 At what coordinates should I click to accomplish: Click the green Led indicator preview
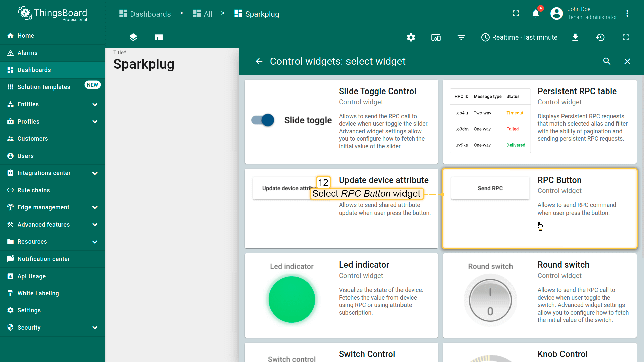(x=291, y=299)
